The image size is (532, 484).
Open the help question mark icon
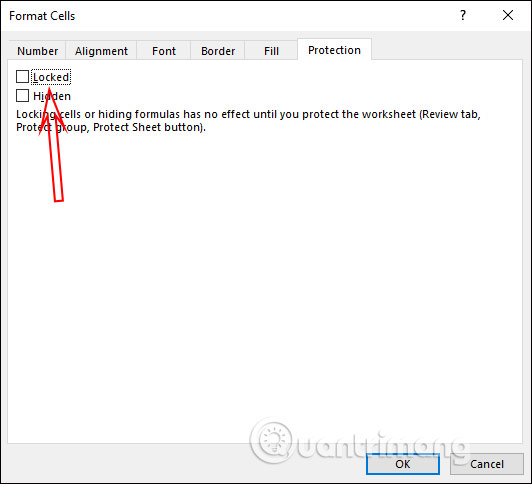[x=463, y=16]
